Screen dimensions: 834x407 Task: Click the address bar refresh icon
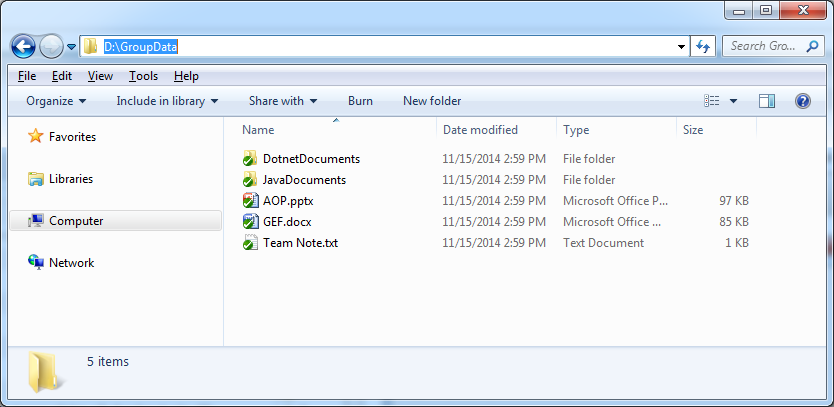tap(703, 47)
